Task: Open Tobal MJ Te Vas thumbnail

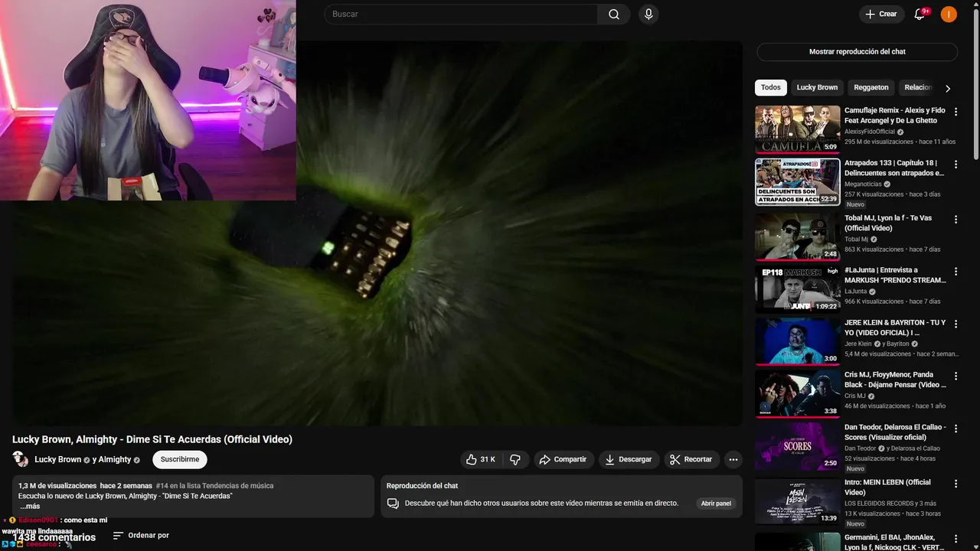Action: tap(798, 236)
